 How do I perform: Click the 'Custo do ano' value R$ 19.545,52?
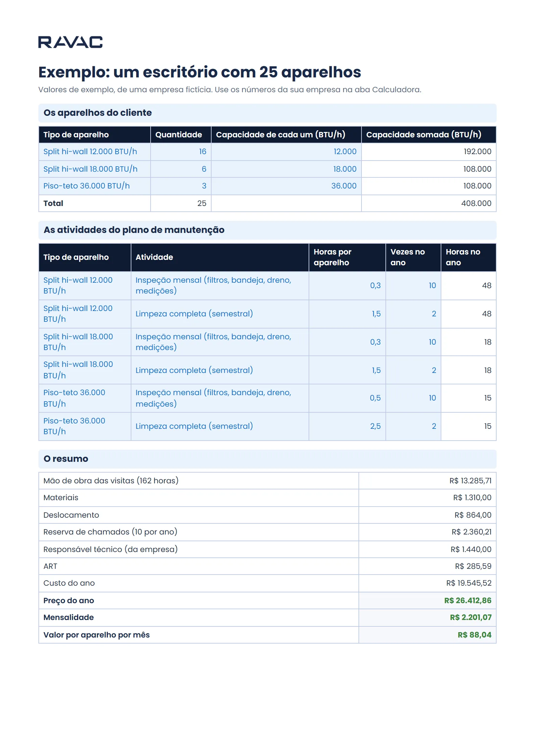click(469, 583)
